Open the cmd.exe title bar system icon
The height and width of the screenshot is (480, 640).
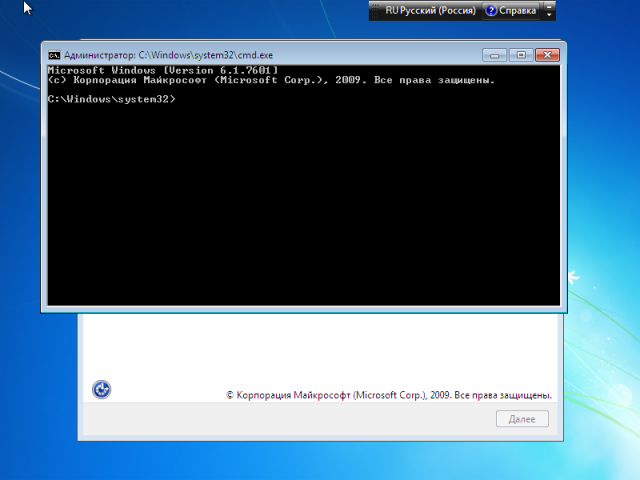tap(54, 55)
